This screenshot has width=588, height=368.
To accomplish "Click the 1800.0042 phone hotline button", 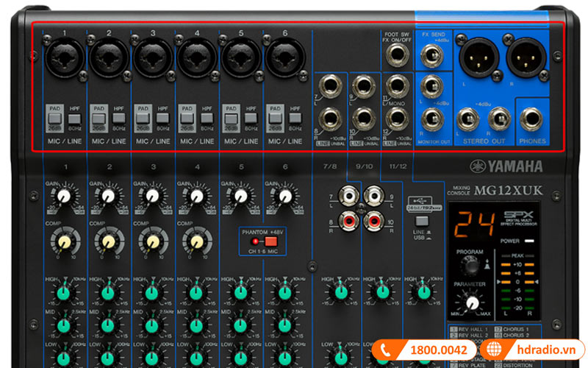I will (x=424, y=350).
